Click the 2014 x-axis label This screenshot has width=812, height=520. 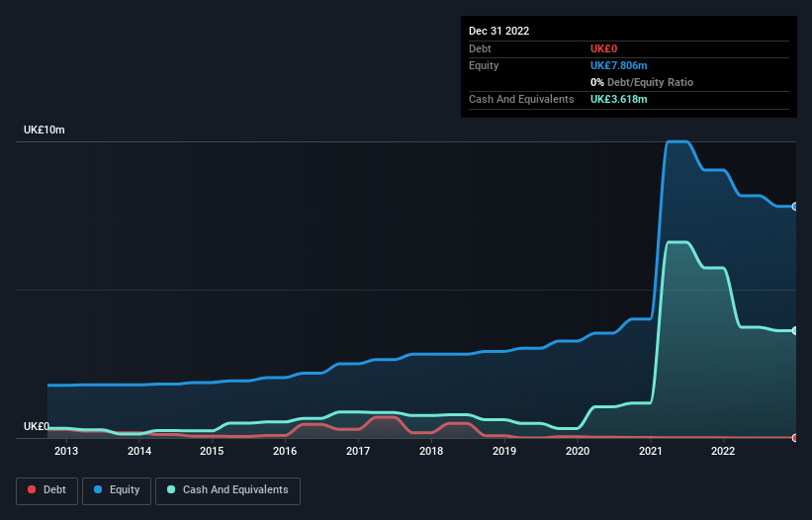coord(139,451)
